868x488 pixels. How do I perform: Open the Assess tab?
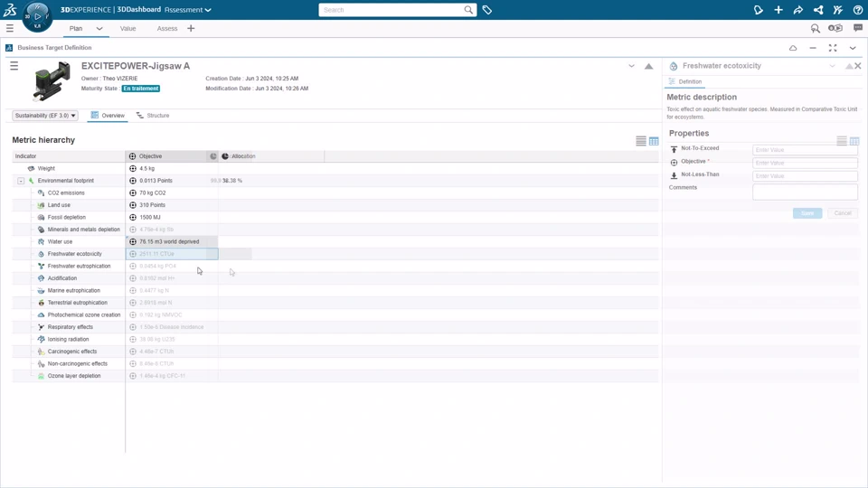tap(167, 28)
